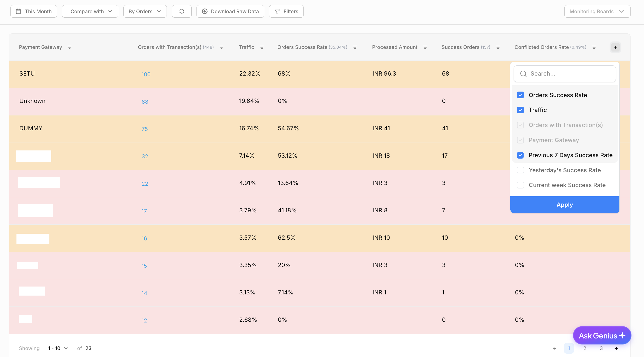Viewport: 644px width, 357px height.
Task: Open the Monitoring Boards dropdown
Action: coord(597,12)
